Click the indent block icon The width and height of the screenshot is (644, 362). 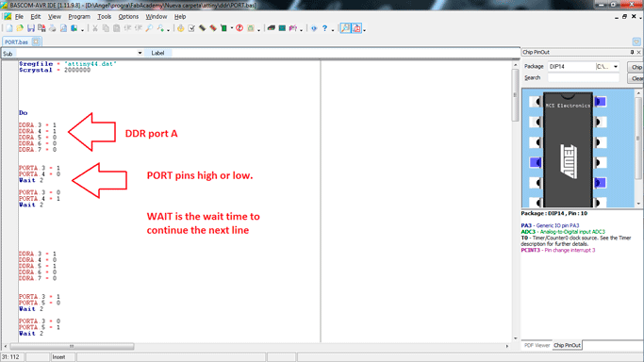(127, 28)
